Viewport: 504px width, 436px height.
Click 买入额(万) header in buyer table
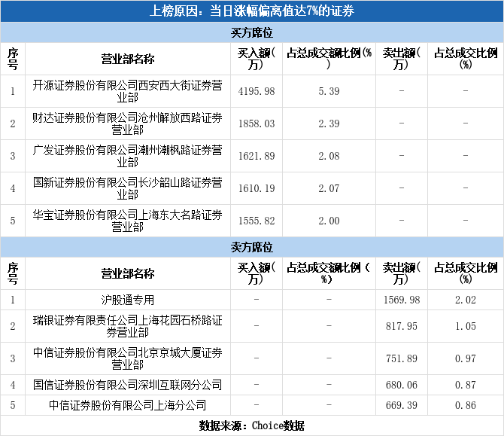pos(257,59)
